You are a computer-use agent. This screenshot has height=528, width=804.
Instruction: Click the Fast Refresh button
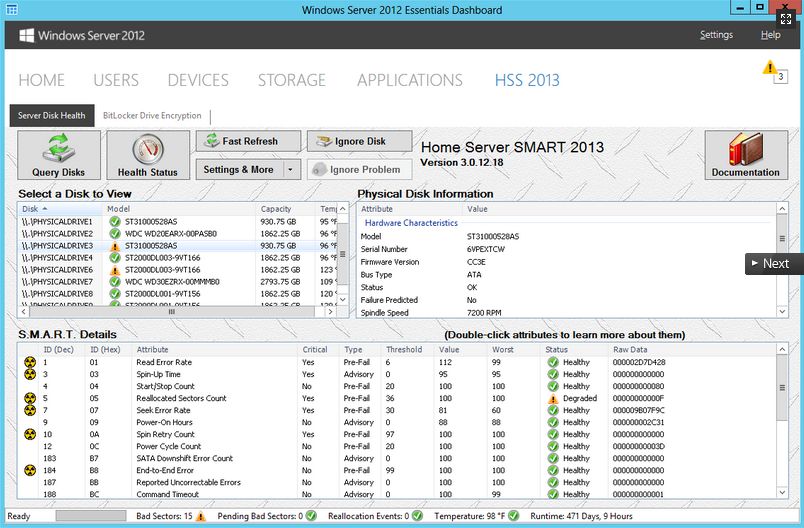click(249, 141)
